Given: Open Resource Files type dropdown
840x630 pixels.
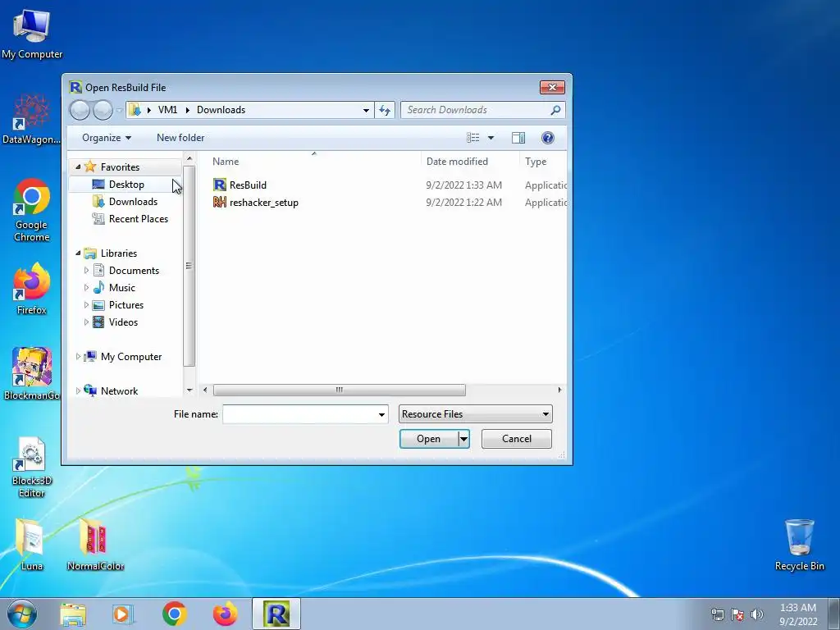Looking at the screenshot, I should click(475, 414).
